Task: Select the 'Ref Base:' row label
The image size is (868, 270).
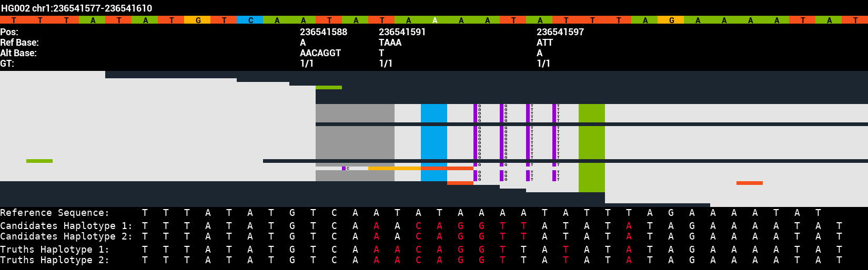Action: tap(19, 43)
